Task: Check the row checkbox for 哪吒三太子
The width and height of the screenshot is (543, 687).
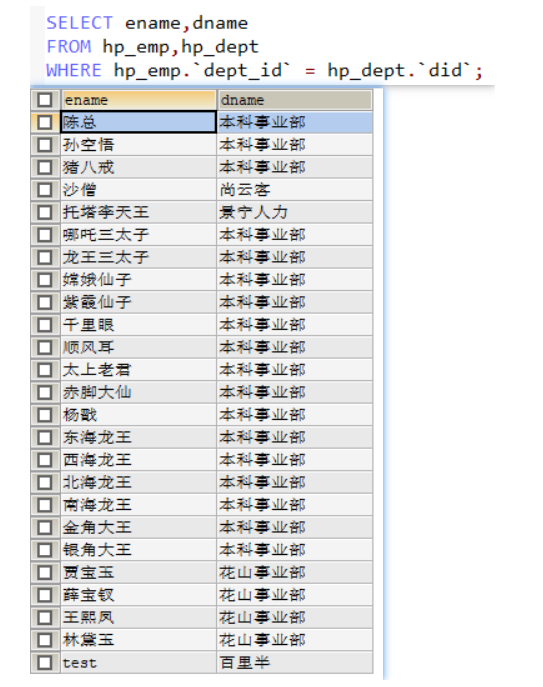Action: pyautogui.click(x=45, y=235)
